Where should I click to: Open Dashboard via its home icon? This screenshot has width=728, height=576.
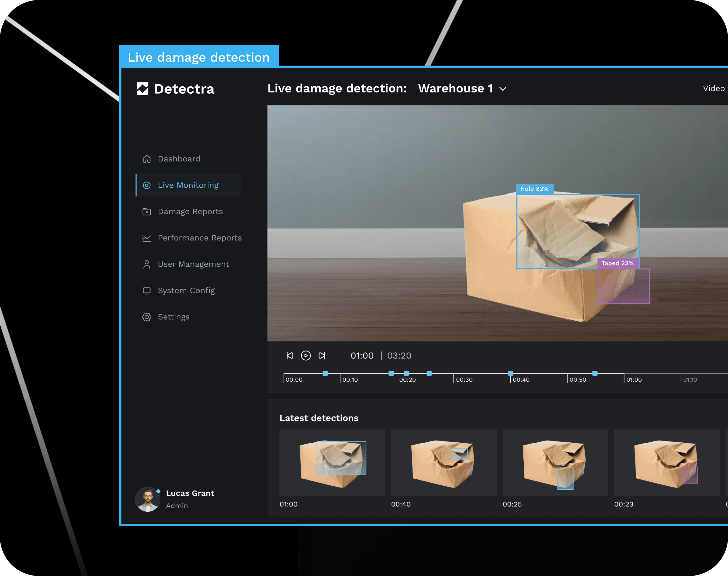tap(147, 159)
